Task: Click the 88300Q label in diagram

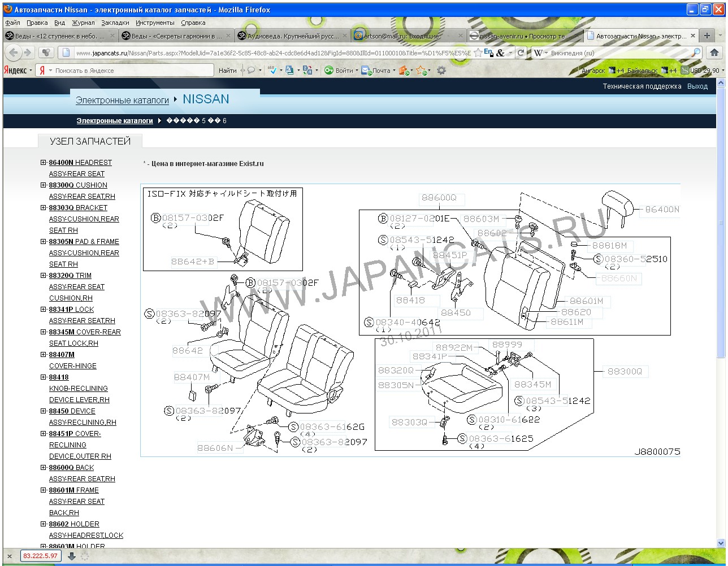Action: coord(625,371)
